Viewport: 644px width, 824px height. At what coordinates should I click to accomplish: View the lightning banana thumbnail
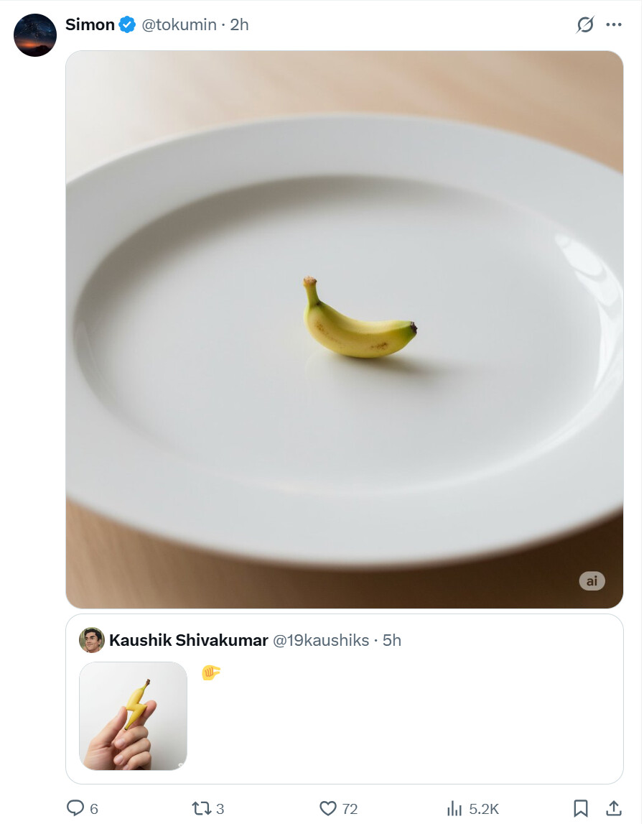[x=134, y=716]
